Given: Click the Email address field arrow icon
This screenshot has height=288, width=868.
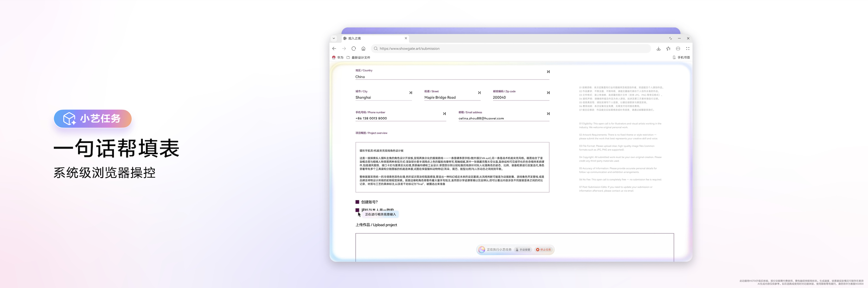Looking at the screenshot, I should click(x=548, y=114).
